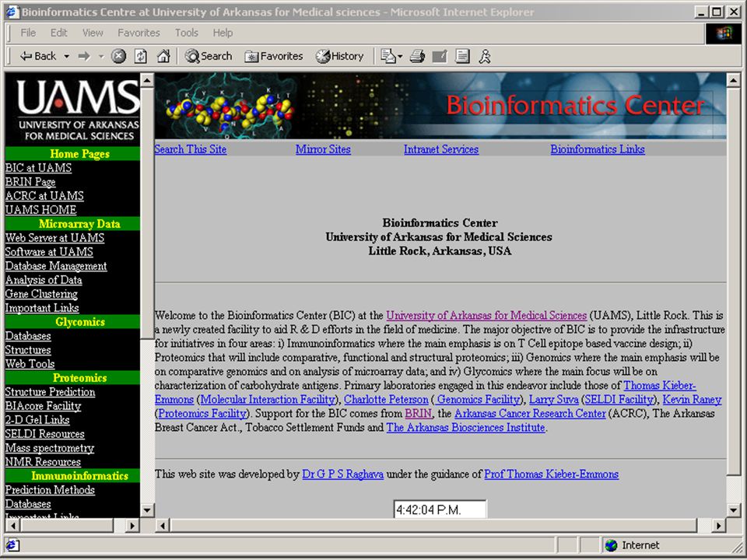Open the Favorites menu
The image size is (747, 560).
click(x=139, y=33)
